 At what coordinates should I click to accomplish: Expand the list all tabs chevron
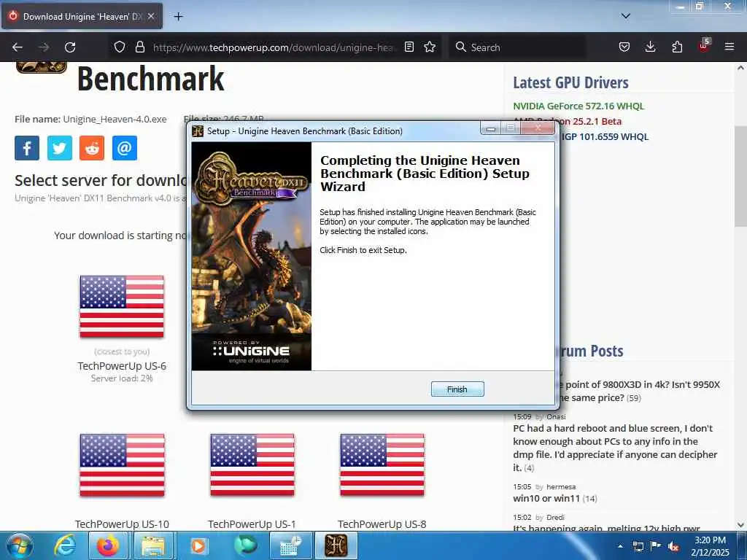point(625,16)
